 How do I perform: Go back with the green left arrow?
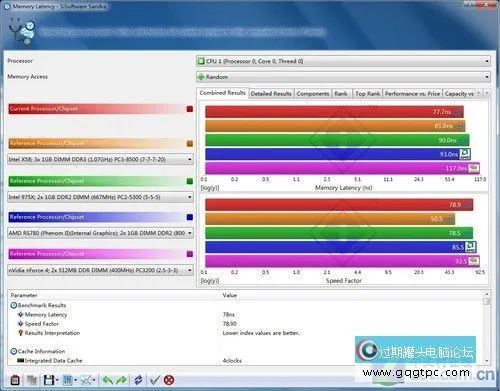[x=107, y=380]
